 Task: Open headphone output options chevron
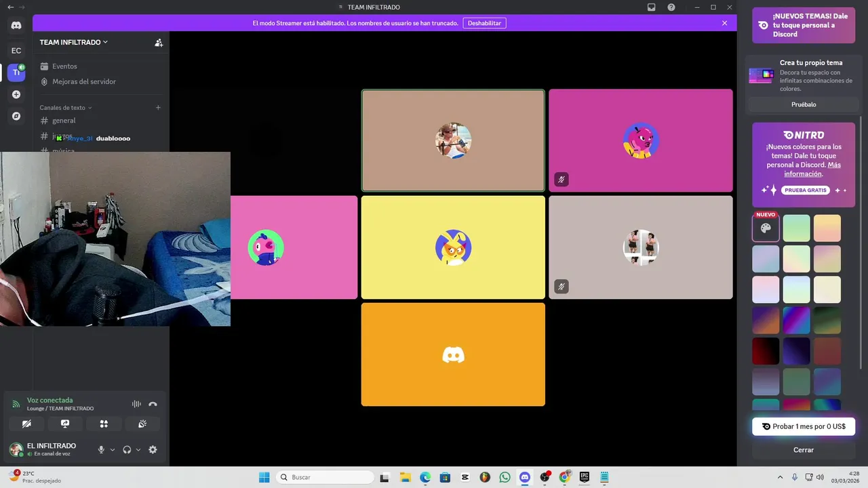tap(138, 449)
